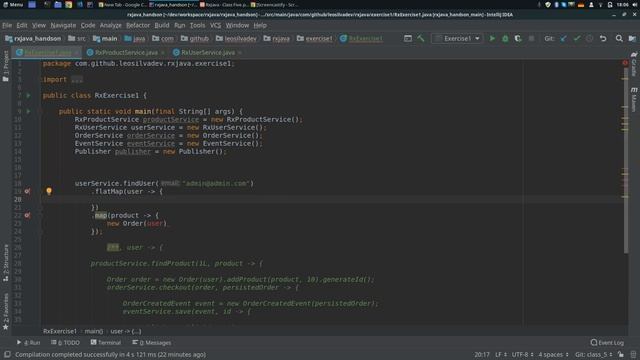The width and height of the screenshot is (640, 360).
Task: Click the lightbulb intention icon in gutter
Action: click(49, 191)
